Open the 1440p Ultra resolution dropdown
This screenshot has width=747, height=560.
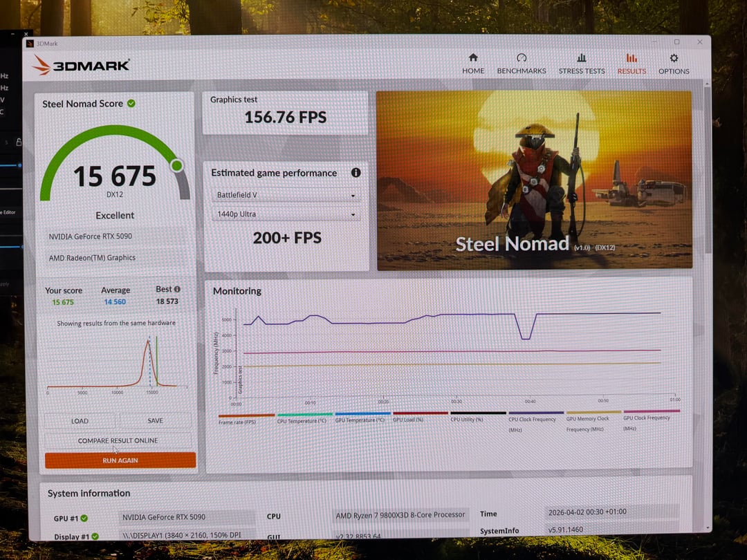click(285, 214)
